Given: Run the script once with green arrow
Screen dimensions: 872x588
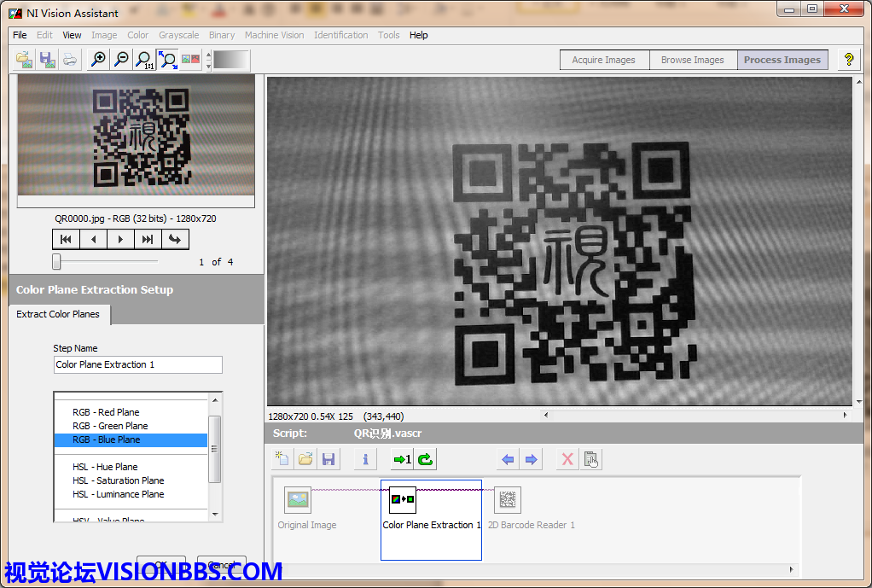Looking at the screenshot, I should (401, 459).
